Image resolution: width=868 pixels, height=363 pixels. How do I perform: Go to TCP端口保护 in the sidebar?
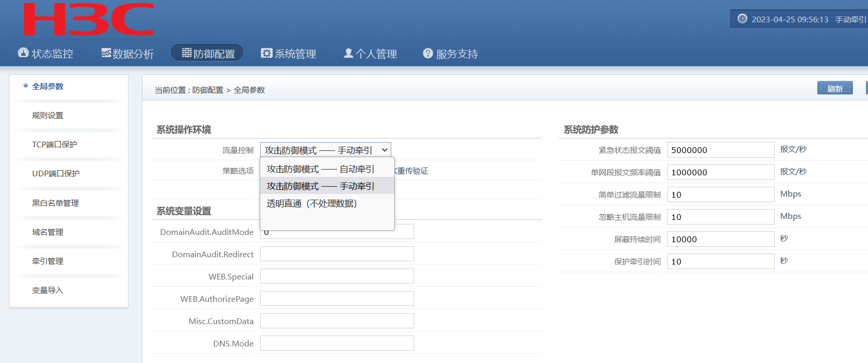click(54, 145)
